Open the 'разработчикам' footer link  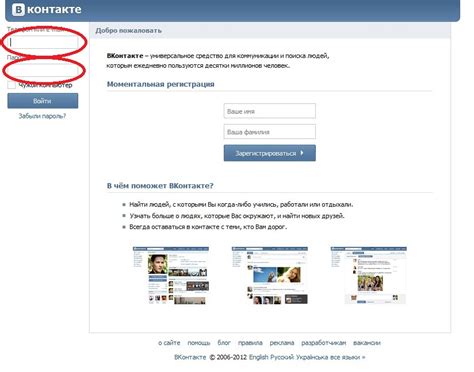(324, 343)
